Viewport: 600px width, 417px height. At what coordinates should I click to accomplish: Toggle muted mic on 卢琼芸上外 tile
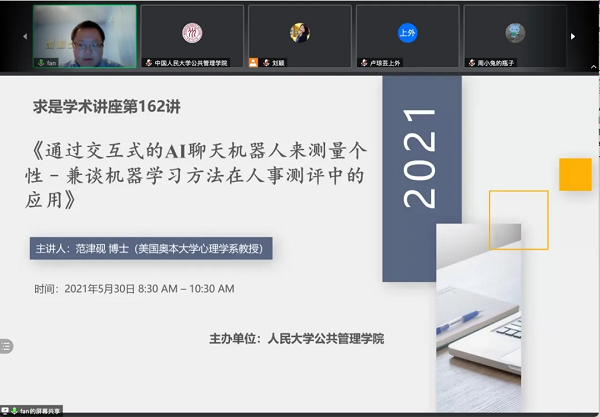pos(362,62)
